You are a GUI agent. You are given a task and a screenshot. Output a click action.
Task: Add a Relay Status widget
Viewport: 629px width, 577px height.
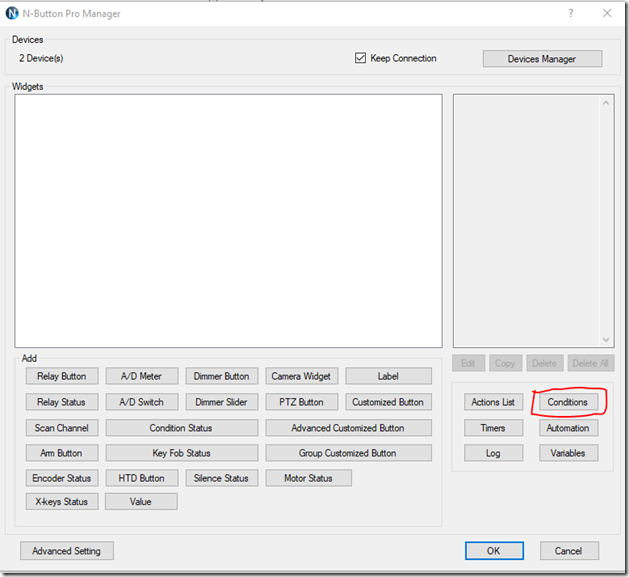tap(62, 402)
